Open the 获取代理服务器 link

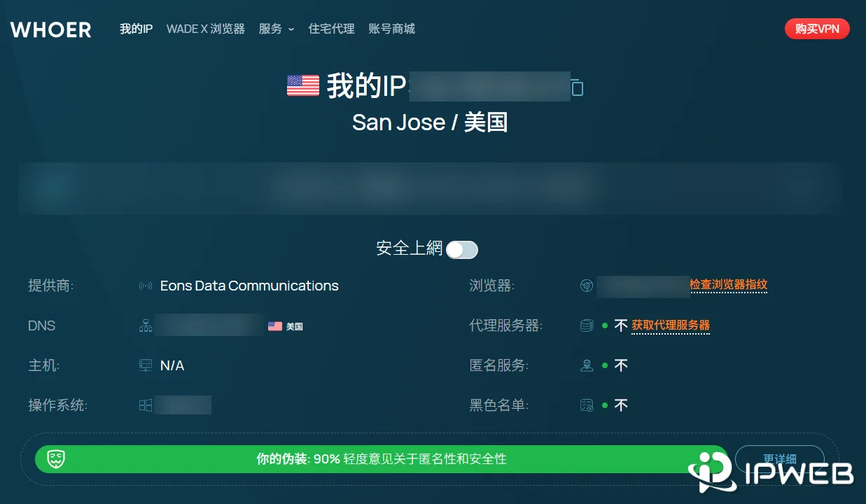(x=671, y=325)
